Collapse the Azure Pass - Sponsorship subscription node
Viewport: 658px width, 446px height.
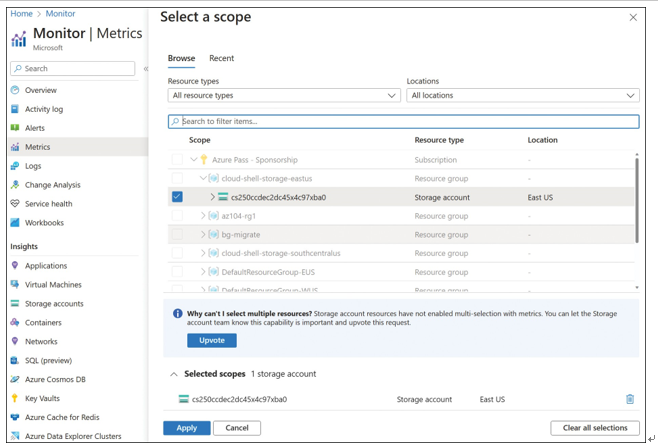(x=193, y=159)
